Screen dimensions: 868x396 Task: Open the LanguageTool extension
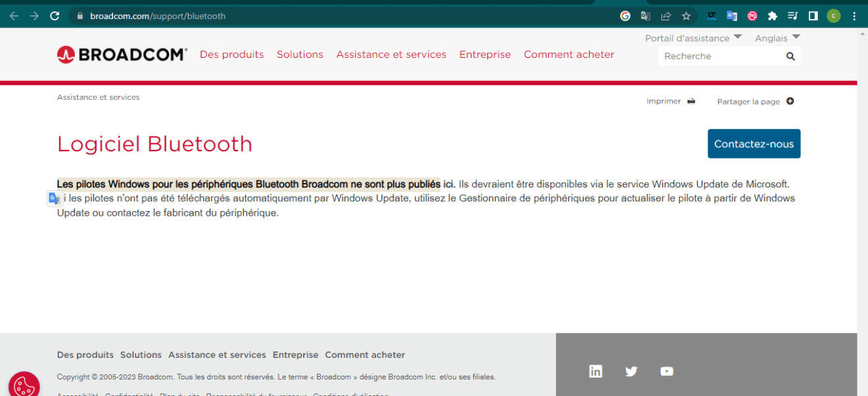[711, 15]
